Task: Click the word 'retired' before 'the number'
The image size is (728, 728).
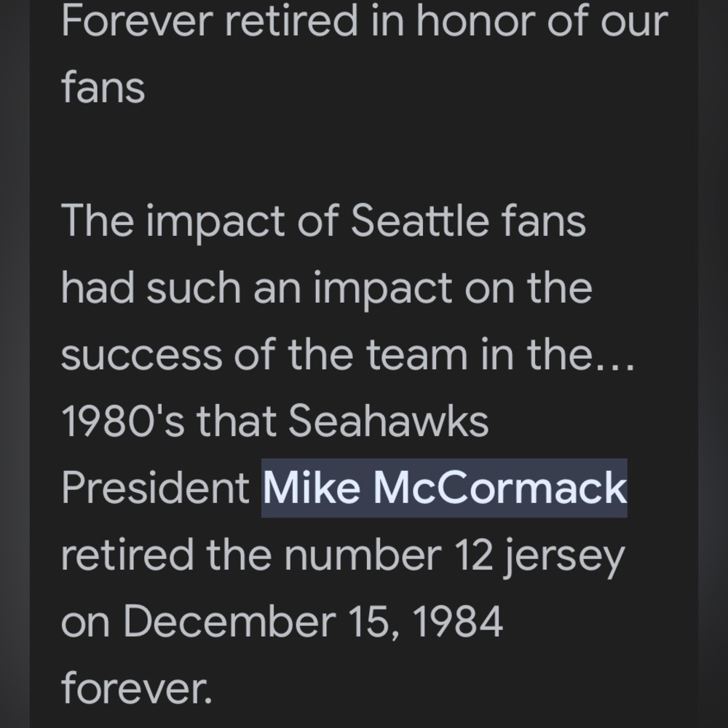Action: pyautogui.click(x=127, y=554)
